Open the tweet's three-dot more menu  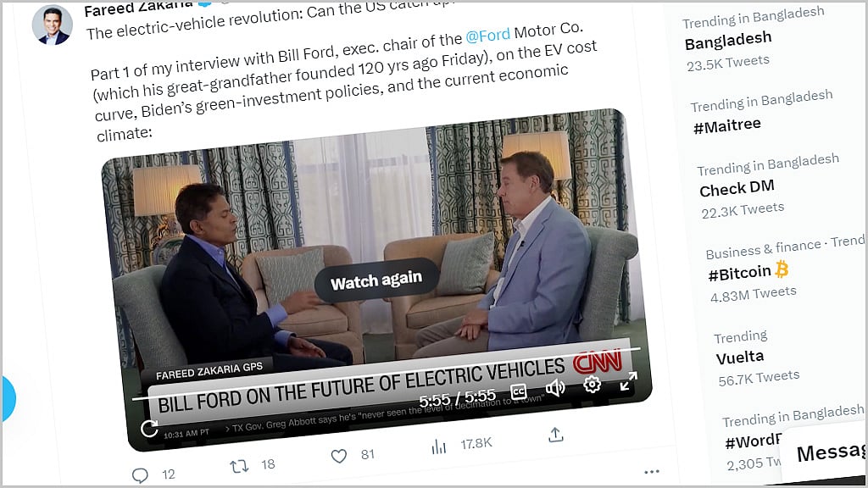click(x=652, y=471)
